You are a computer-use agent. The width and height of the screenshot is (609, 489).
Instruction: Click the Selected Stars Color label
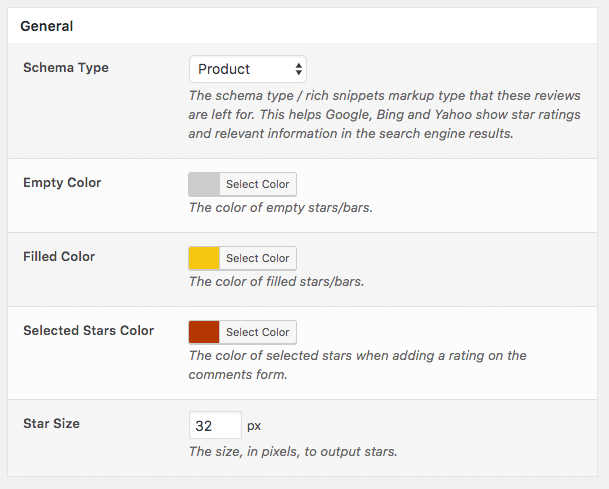tap(88, 331)
